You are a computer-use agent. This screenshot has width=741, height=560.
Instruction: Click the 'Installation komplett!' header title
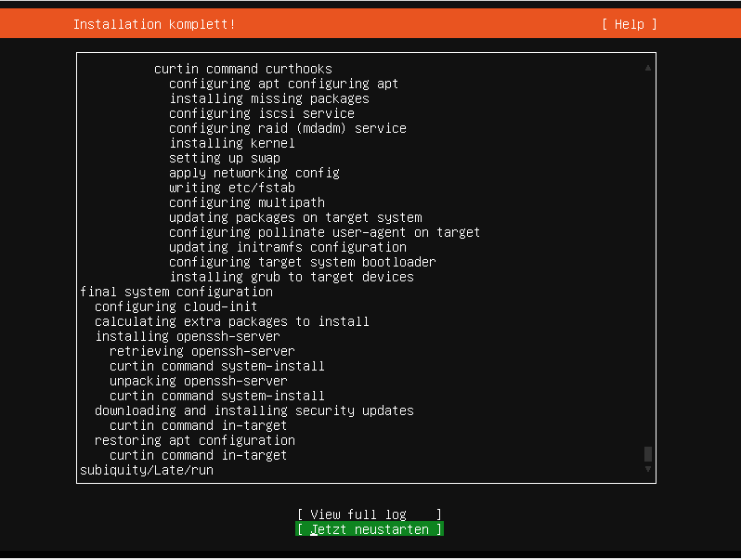coord(154,24)
